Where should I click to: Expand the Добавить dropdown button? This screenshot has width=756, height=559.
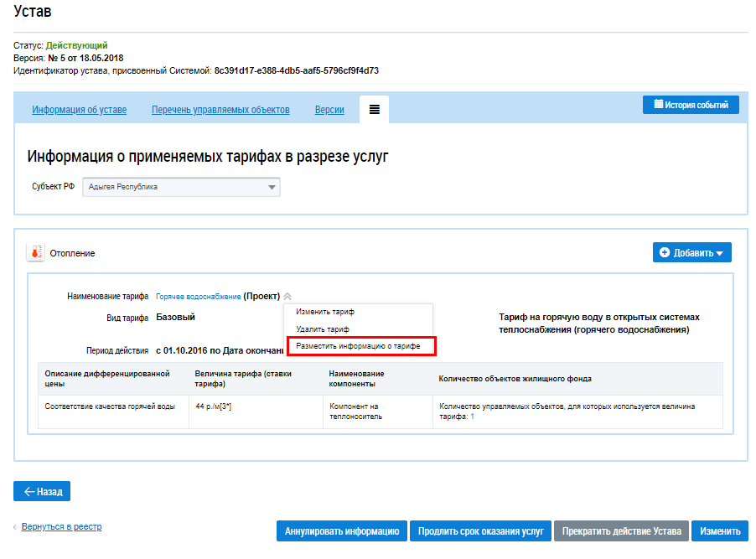(x=691, y=252)
